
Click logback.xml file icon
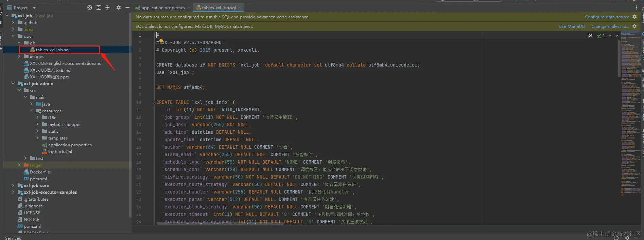click(45, 151)
